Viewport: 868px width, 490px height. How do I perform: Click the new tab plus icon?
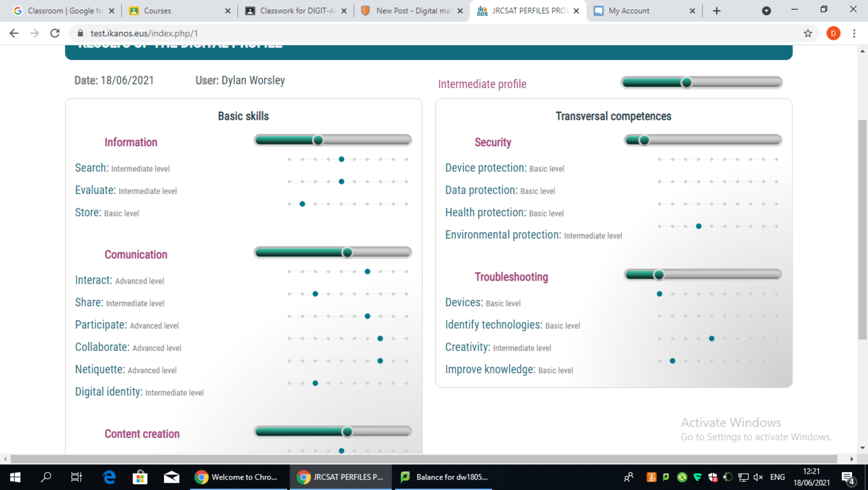click(x=716, y=11)
